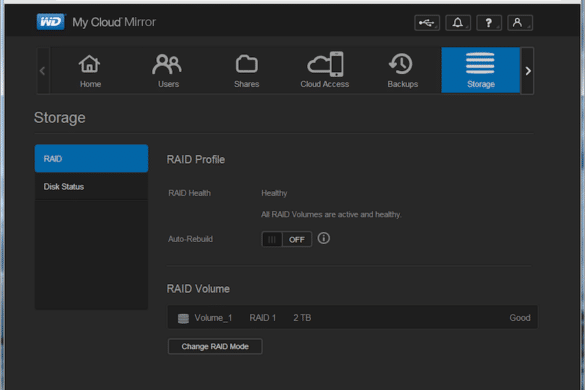Screen dimensions: 585x390
Task: Open the help question mark icon
Action: click(x=489, y=23)
